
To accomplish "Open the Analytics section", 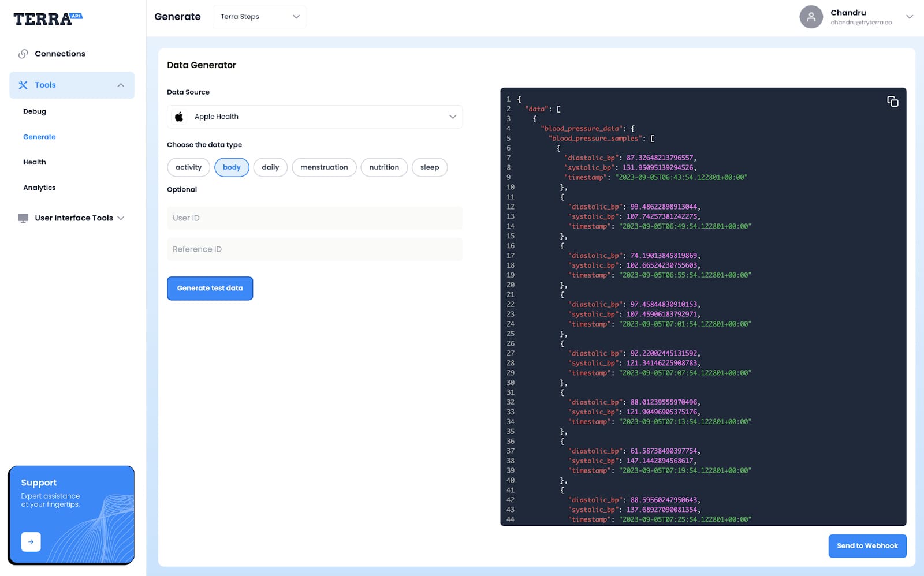I will [x=39, y=187].
